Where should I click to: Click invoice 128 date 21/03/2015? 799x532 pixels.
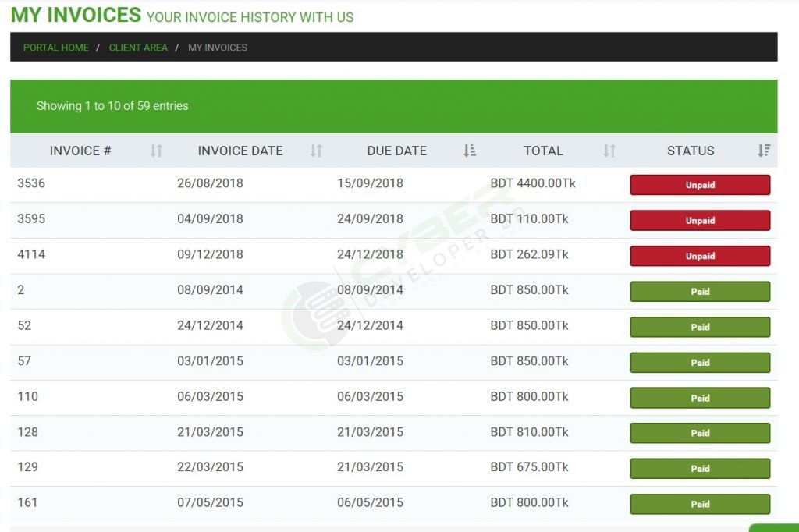210,432
